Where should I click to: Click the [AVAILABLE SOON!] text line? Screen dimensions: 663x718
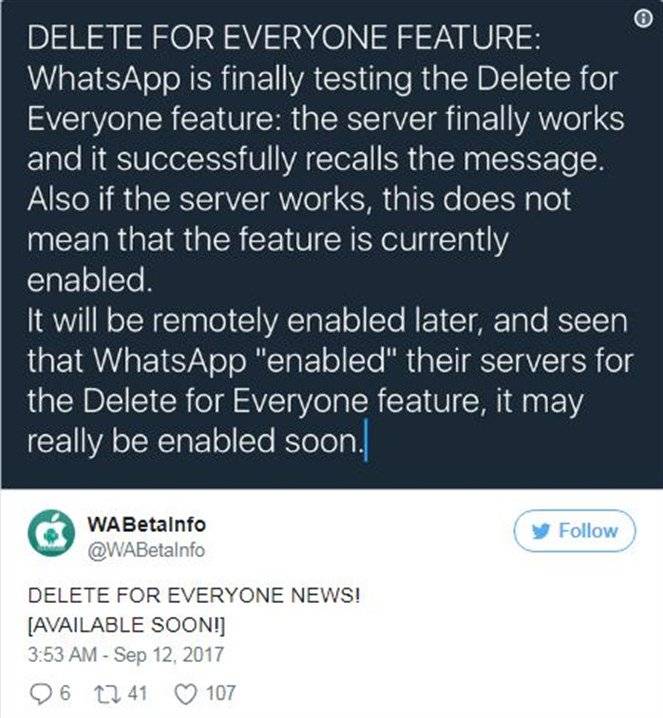pyautogui.click(x=126, y=625)
